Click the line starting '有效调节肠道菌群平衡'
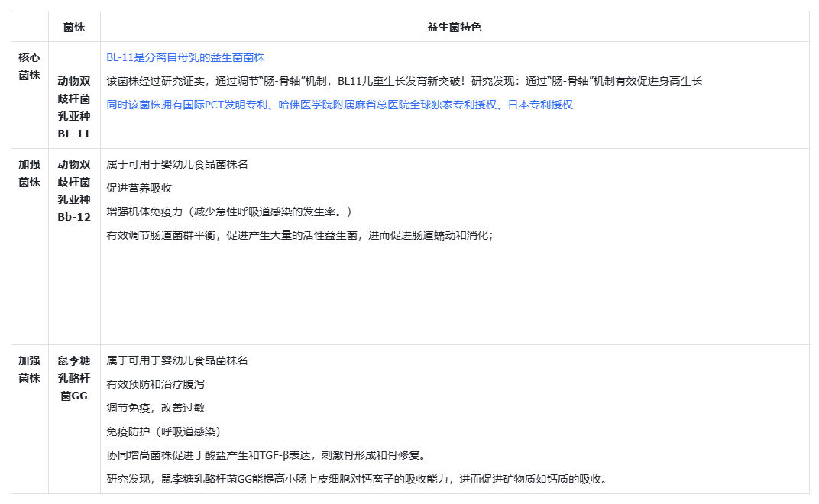This screenshot has width=819, height=504. pos(299,235)
